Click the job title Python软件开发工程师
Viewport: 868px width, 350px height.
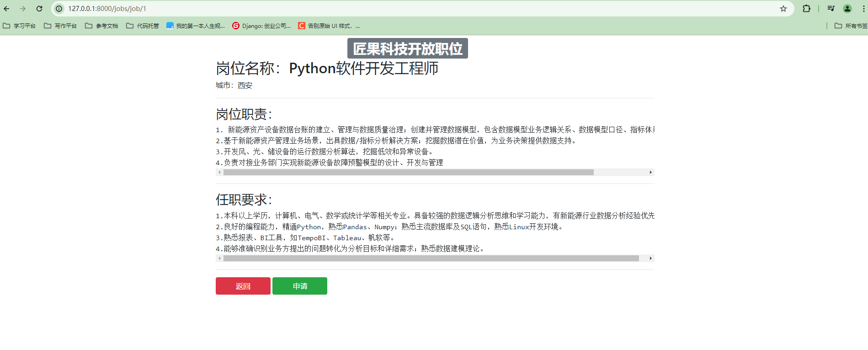coord(364,68)
